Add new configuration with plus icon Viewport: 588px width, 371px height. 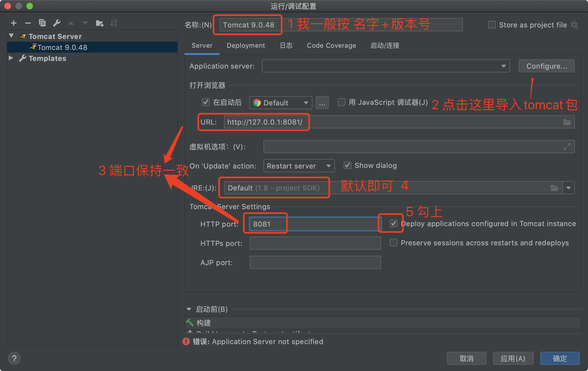pyautogui.click(x=14, y=23)
